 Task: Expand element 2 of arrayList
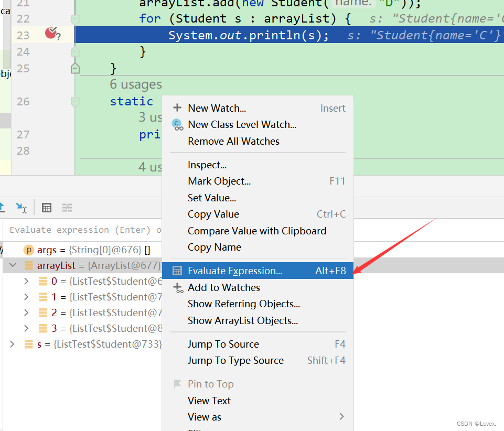click(26, 313)
